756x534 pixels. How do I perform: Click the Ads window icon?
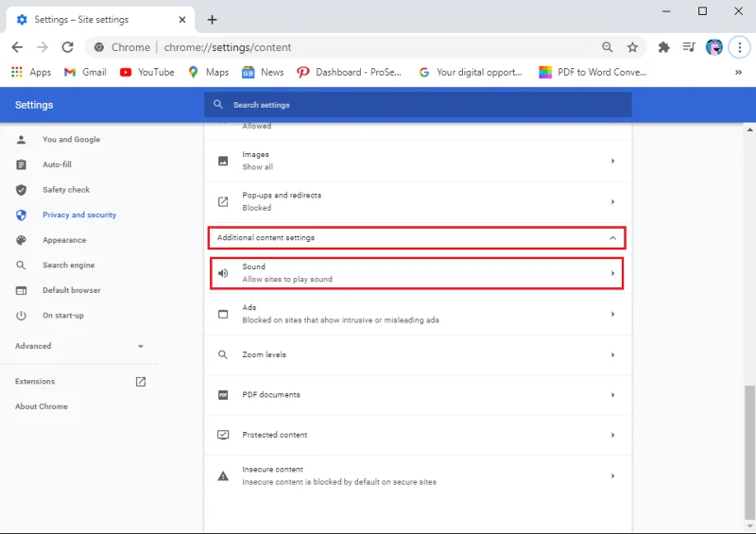tap(223, 314)
